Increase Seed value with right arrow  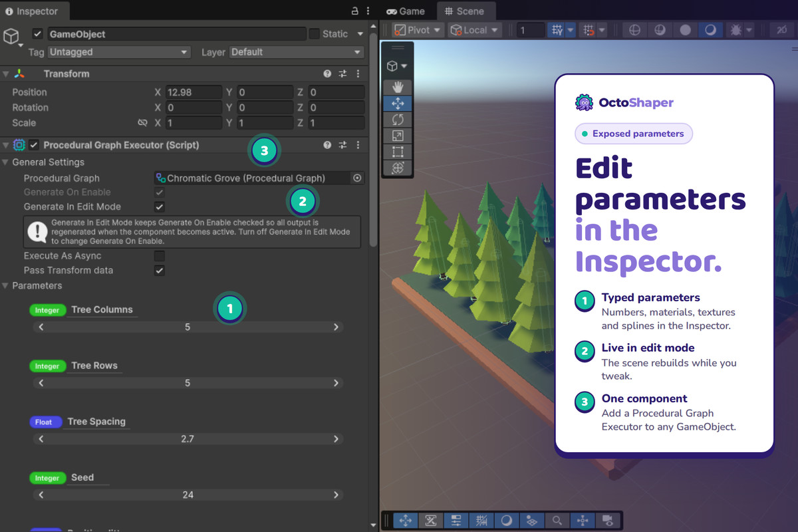tap(336, 495)
